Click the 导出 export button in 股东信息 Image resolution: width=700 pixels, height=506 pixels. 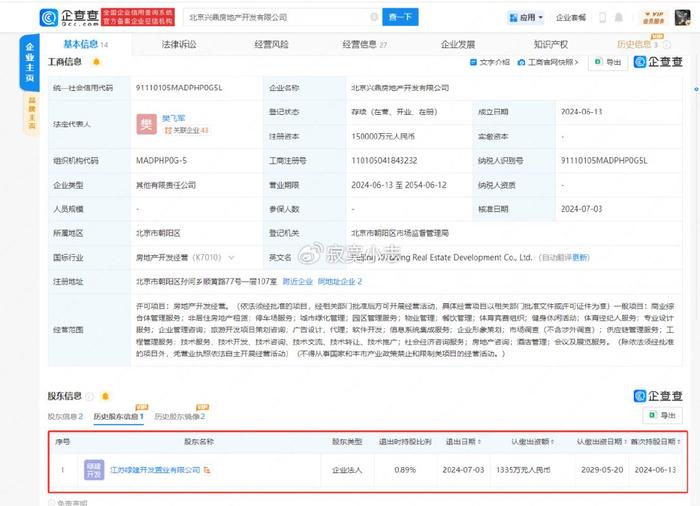pyautogui.click(x=662, y=415)
